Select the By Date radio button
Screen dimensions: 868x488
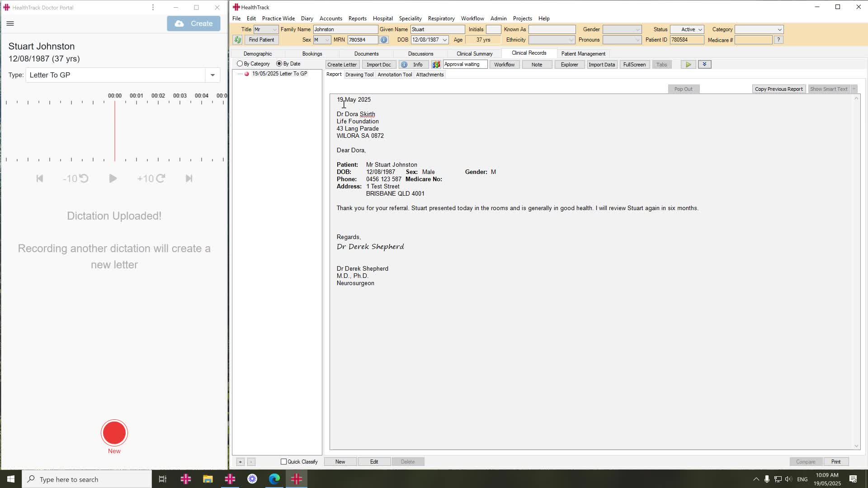[279, 64]
